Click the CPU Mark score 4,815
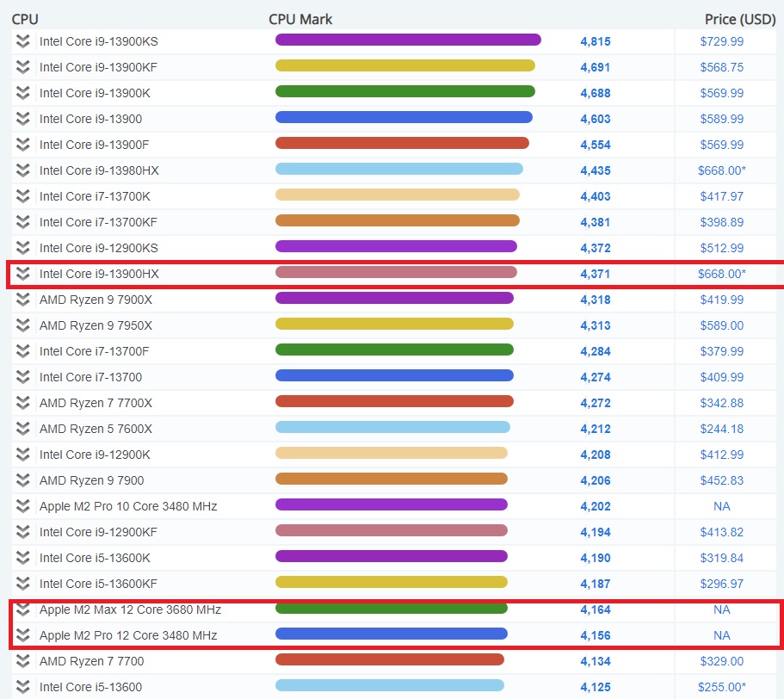 click(x=595, y=41)
